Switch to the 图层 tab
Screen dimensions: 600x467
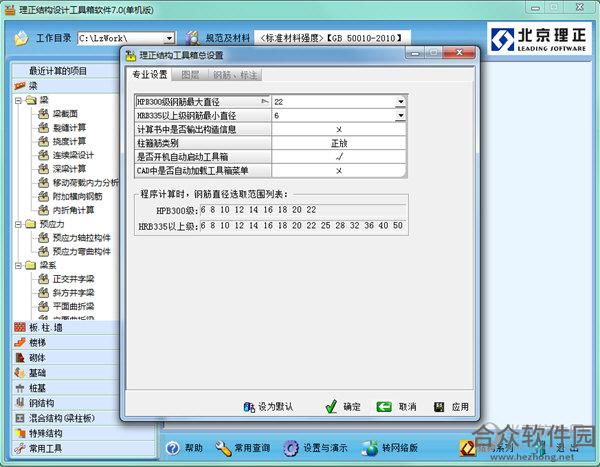pos(190,75)
